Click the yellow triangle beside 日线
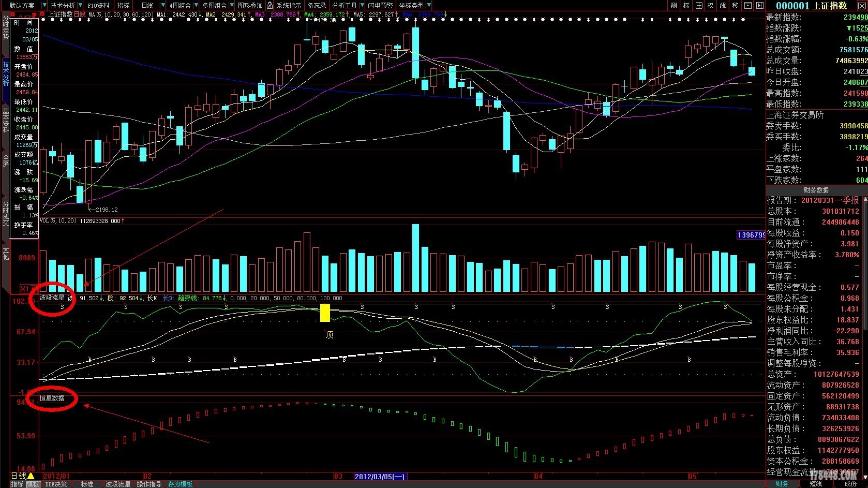Screen dimensions: 868x488 pos(31,476)
